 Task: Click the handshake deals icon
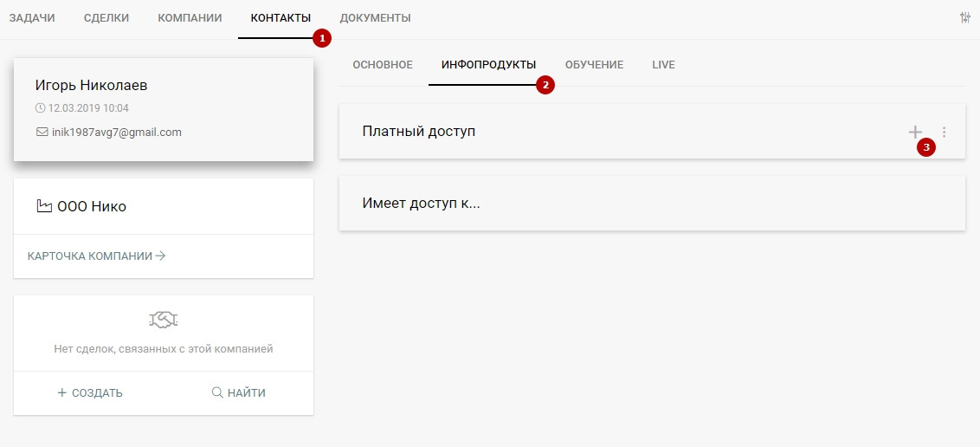pyautogui.click(x=163, y=320)
